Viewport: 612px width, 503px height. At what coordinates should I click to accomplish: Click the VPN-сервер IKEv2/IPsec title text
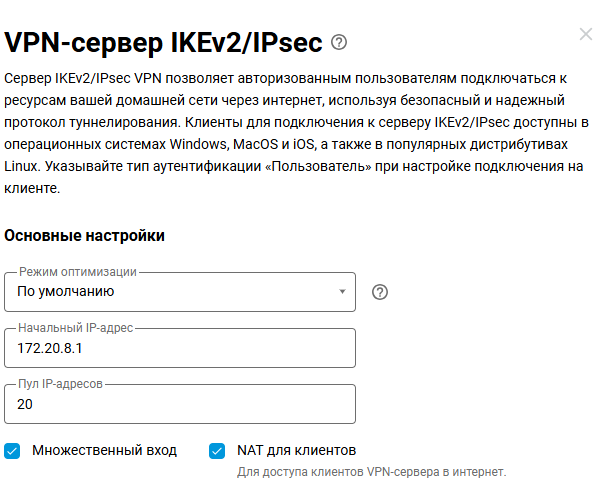tap(164, 42)
